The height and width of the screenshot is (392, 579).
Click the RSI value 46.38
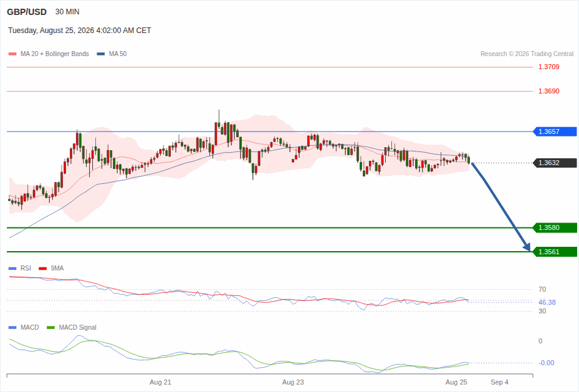click(x=547, y=302)
